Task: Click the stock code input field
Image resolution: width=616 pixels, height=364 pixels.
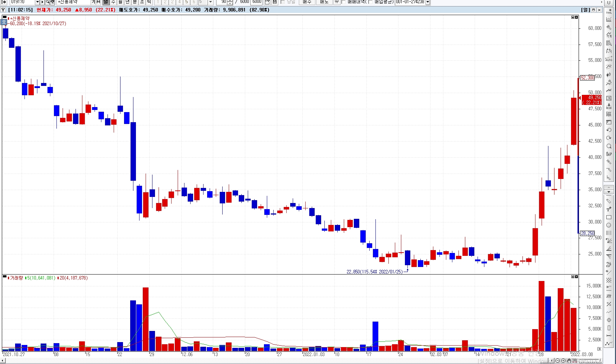Action: pos(23,2)
